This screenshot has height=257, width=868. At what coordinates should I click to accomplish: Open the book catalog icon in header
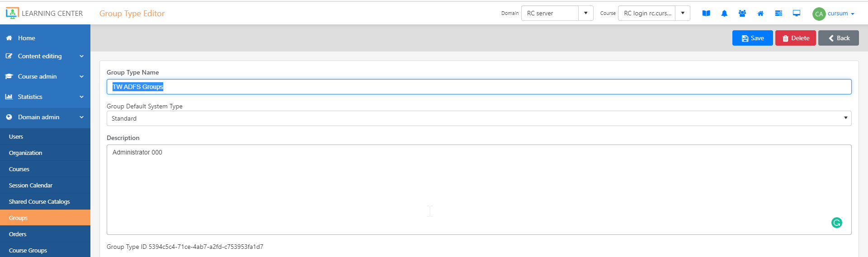pyautogui.click(x=706, y=14)
